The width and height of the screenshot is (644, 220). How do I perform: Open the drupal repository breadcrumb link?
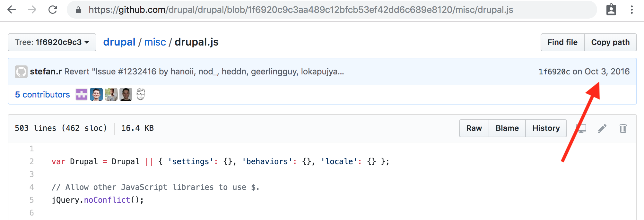point(119,42)
